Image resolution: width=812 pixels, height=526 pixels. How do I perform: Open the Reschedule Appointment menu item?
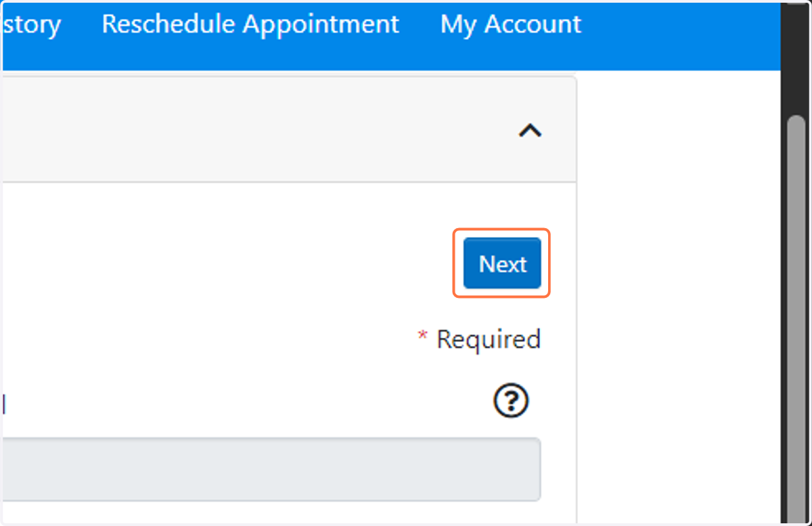[x=250, y=24]
